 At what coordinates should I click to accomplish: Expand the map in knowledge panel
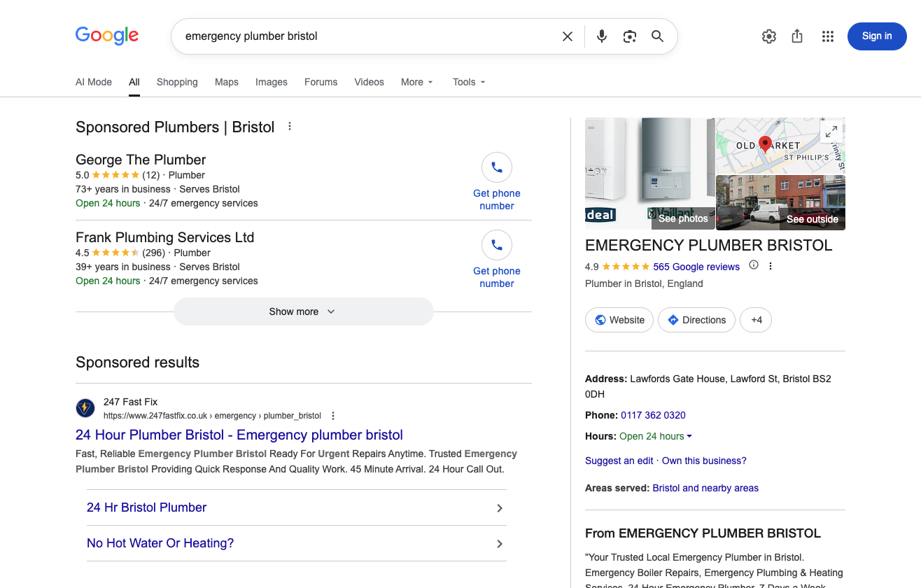[x=831, y=132]
